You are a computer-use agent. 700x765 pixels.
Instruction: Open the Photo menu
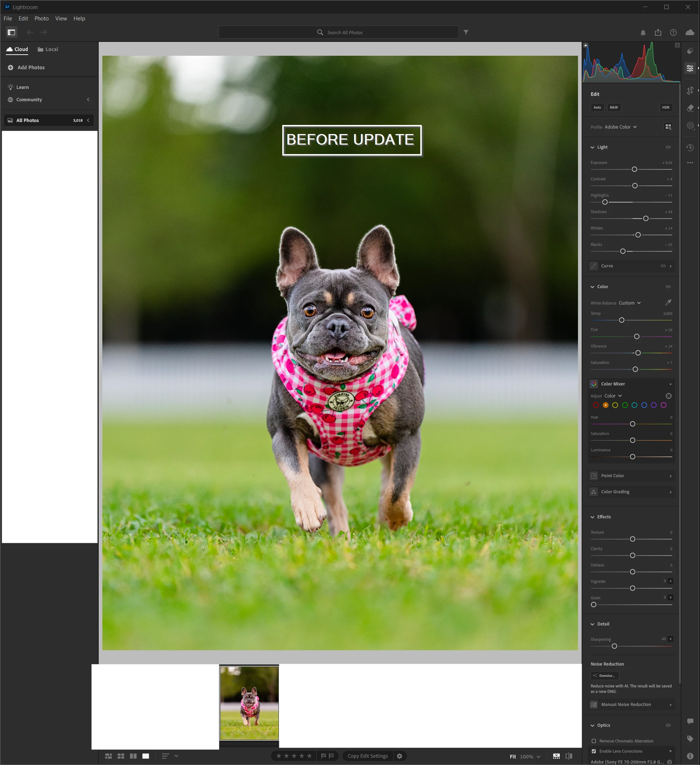42,18
